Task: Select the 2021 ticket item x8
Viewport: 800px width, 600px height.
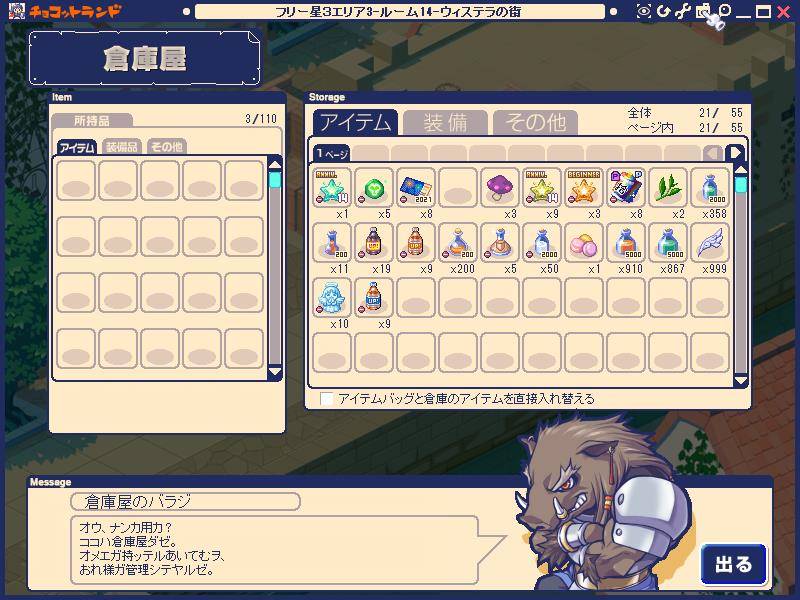Action: [x=416, y=187]
